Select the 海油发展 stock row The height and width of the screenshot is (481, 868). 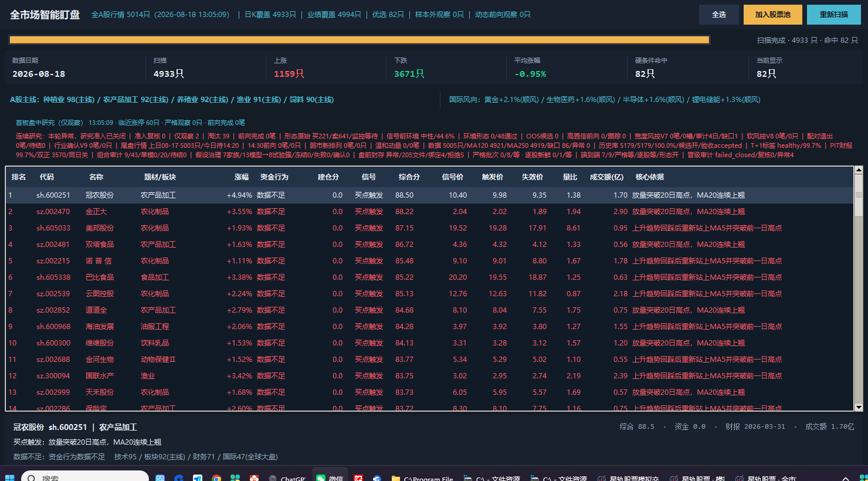[430, 327]
